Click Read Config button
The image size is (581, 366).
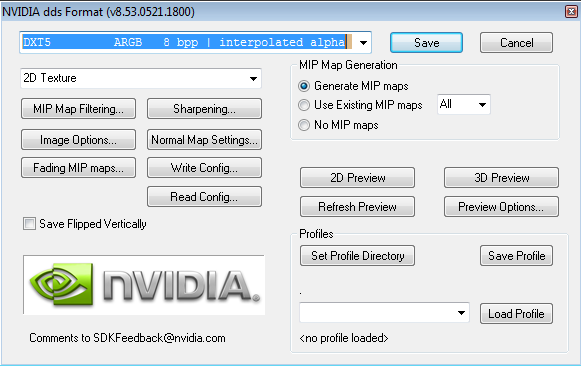[x=205, y=197]
